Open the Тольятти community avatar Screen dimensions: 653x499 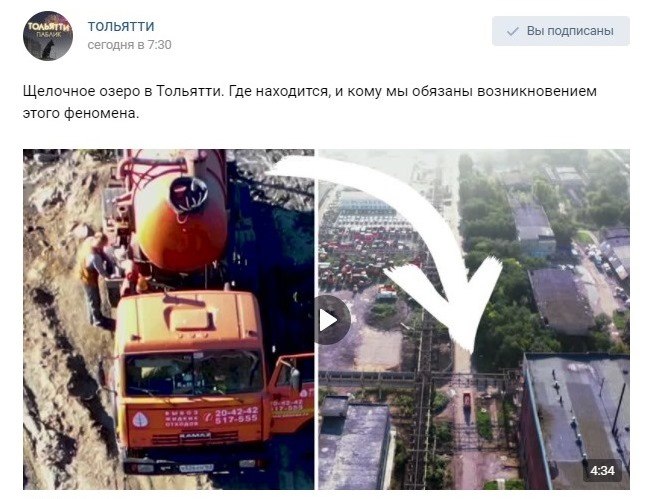click(48, 35)
